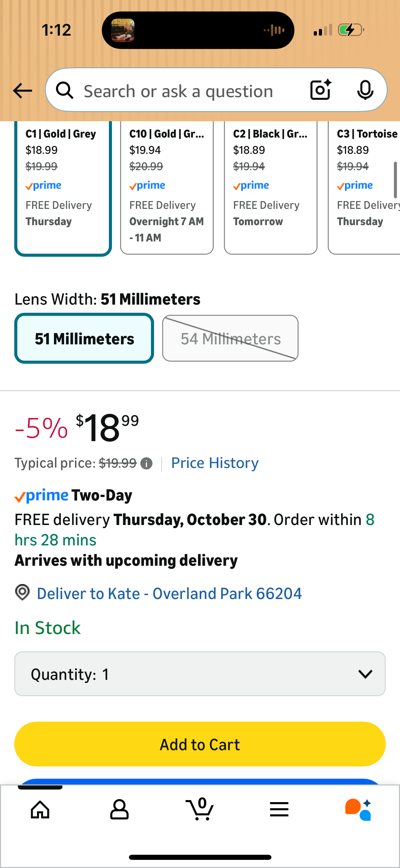Open the account profile icon

tap(119, 810)
